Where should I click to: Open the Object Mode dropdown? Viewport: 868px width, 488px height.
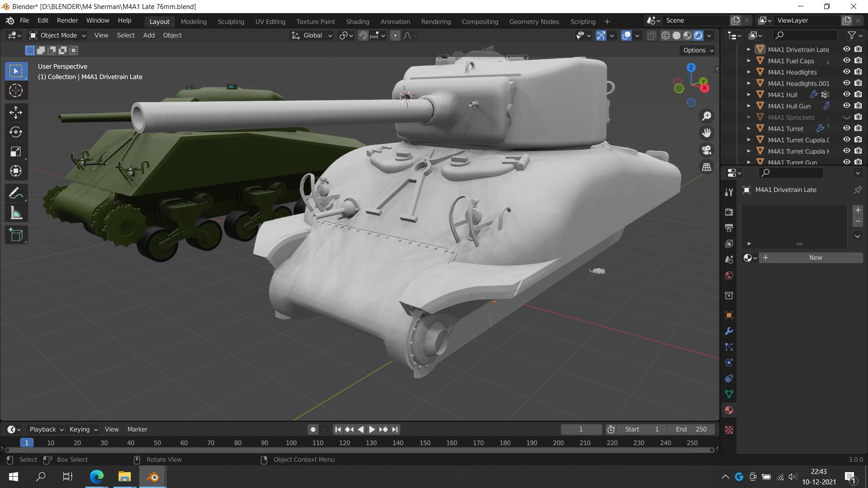(x=57, y=35)
